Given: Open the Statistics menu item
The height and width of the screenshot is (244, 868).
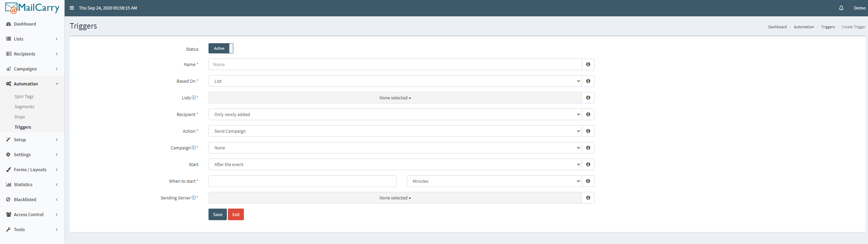Looking at the screenshot, I should [x=32, y=184].
